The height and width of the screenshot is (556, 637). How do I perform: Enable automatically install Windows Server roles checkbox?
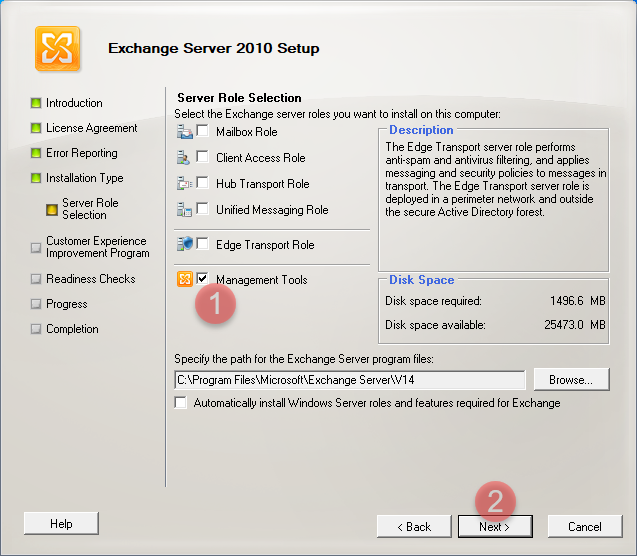[x=180, y=402]
